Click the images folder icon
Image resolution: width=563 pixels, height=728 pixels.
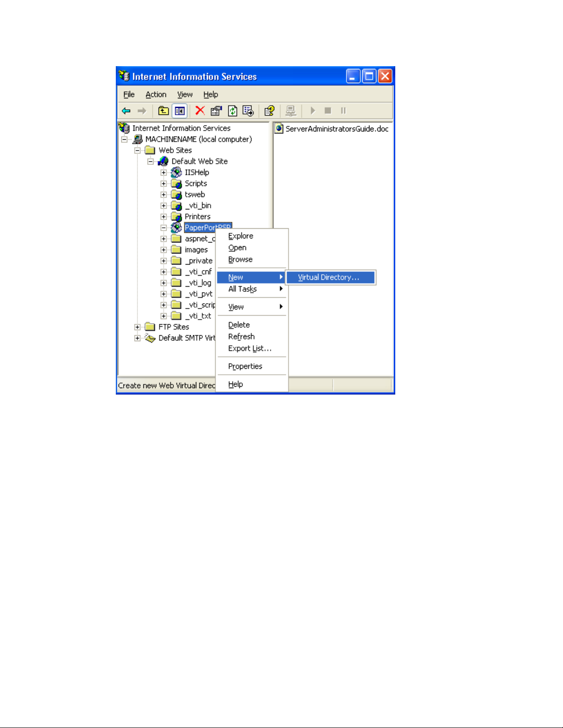(176, 249)
